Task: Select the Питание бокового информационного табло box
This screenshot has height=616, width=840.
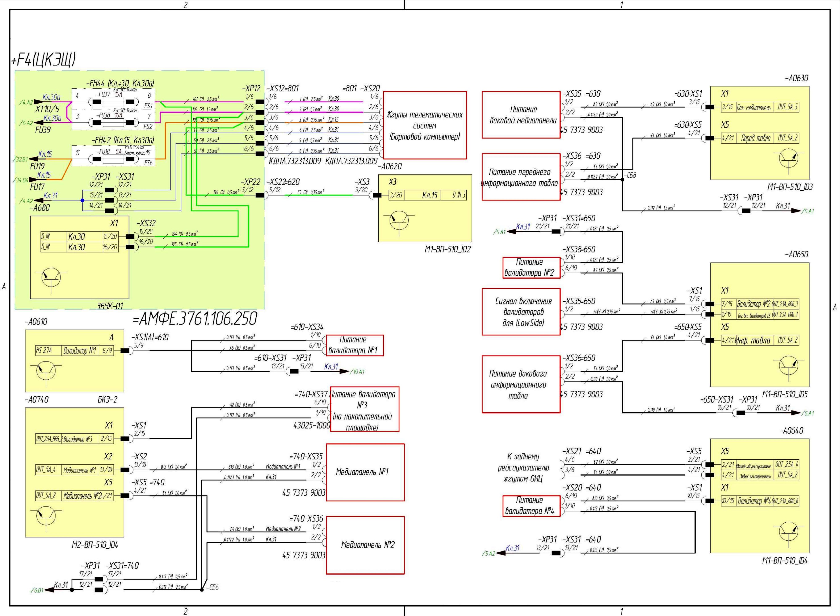Action: [521, 384]
